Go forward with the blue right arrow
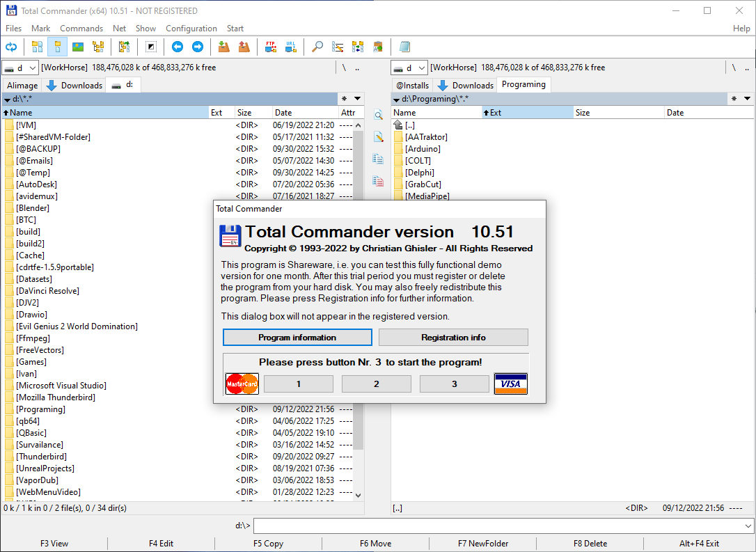Screen dimensions: 756x552 point(198,47)
